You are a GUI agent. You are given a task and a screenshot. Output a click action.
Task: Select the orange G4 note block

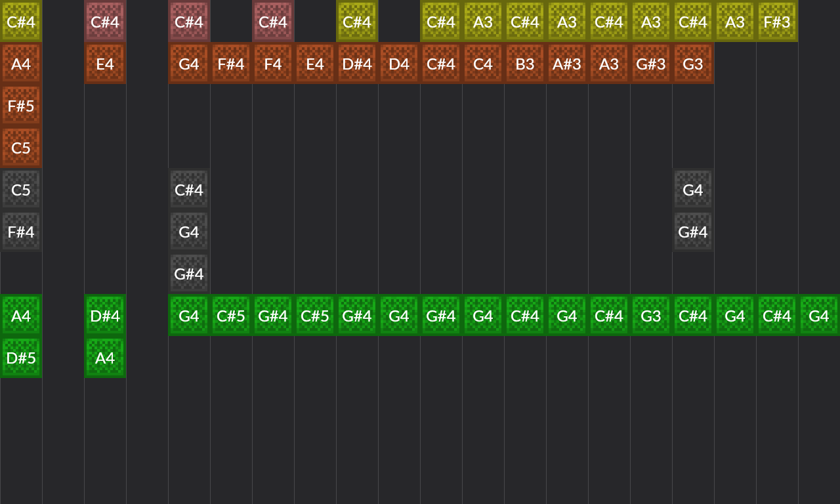click(x=189, y=64)
